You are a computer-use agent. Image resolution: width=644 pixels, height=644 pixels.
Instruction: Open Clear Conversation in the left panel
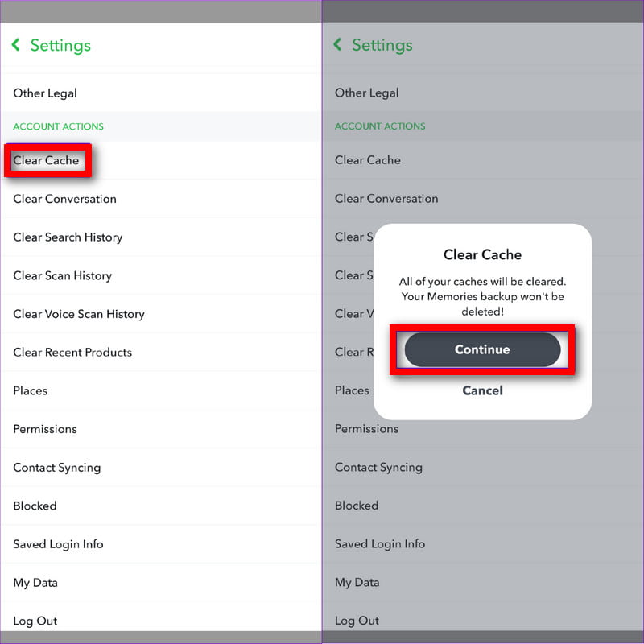(x=64, y=199)
